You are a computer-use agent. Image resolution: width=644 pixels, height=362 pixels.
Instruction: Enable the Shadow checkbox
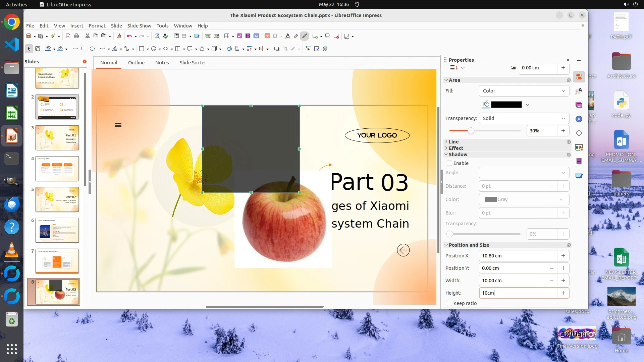(x=449, y=163)
